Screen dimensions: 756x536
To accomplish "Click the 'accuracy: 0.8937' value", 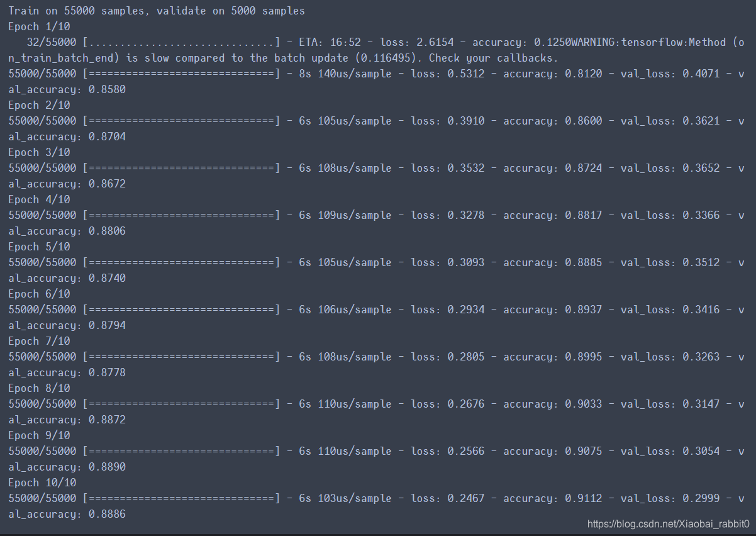I will pyautogui.click(x=552, y=310).
